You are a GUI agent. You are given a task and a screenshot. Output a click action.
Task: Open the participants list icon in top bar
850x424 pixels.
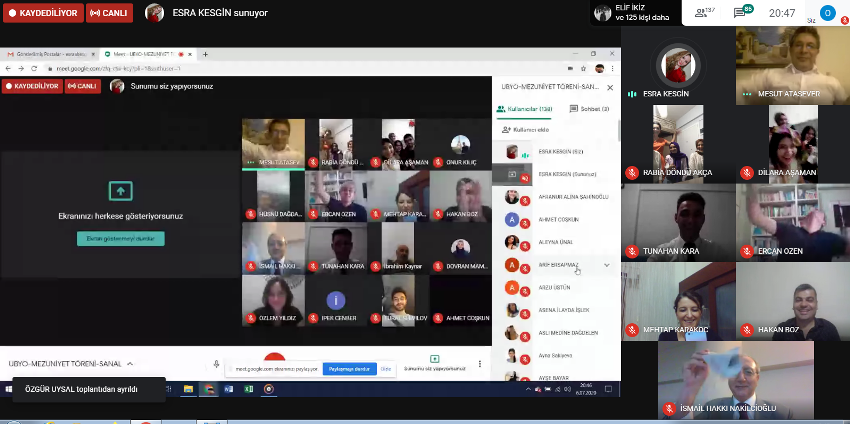point(706,13)
